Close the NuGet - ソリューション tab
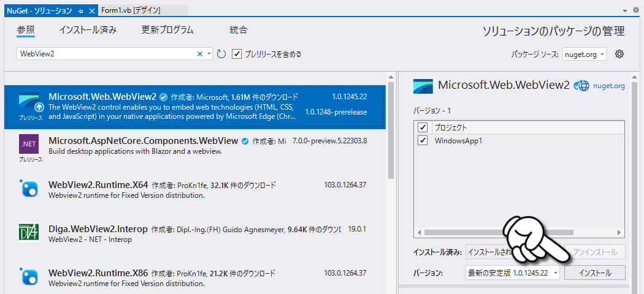Image resolution: width=644 pixels, height=294 pixels. 91,10
